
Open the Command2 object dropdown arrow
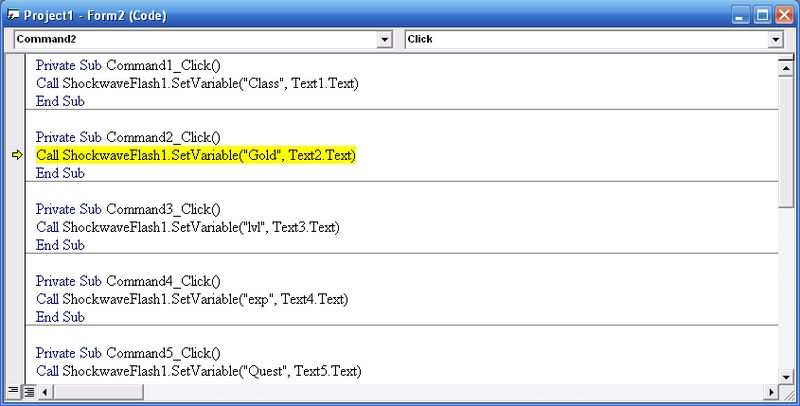[x=385, y=39]
